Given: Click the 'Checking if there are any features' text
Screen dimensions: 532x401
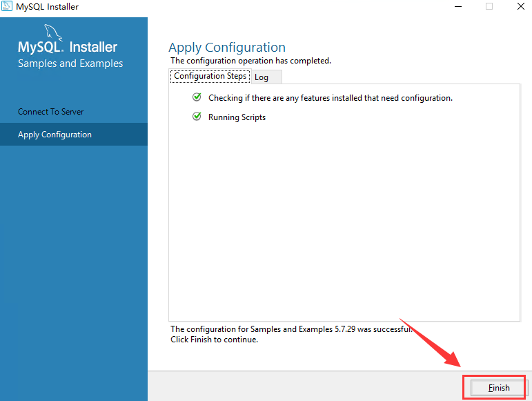Looking at the screenshot, I should click(x=331, y=98).
